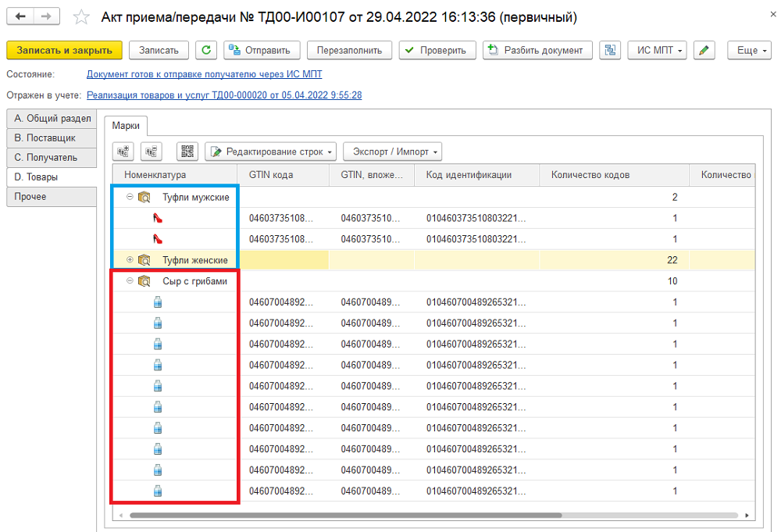Select the D. Товары section
Viewport: 781px width, 532px height.
coord(52,177)
